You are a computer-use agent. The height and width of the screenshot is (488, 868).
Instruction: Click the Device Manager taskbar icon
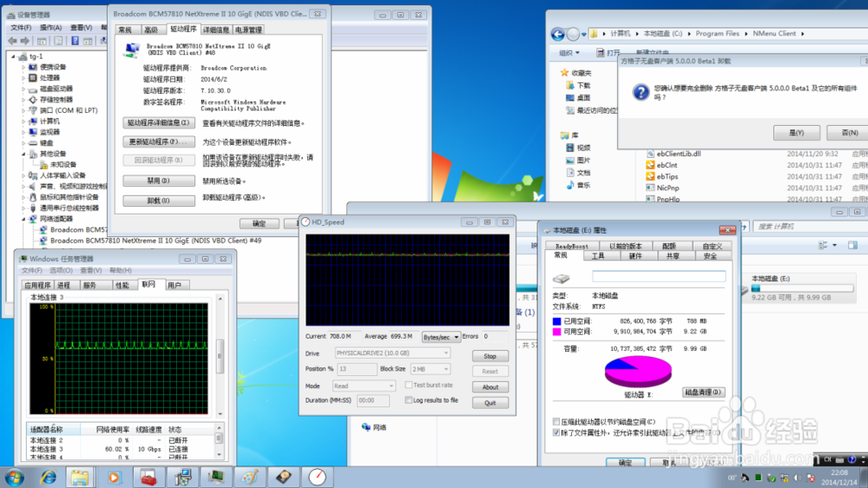pos(182,477)
